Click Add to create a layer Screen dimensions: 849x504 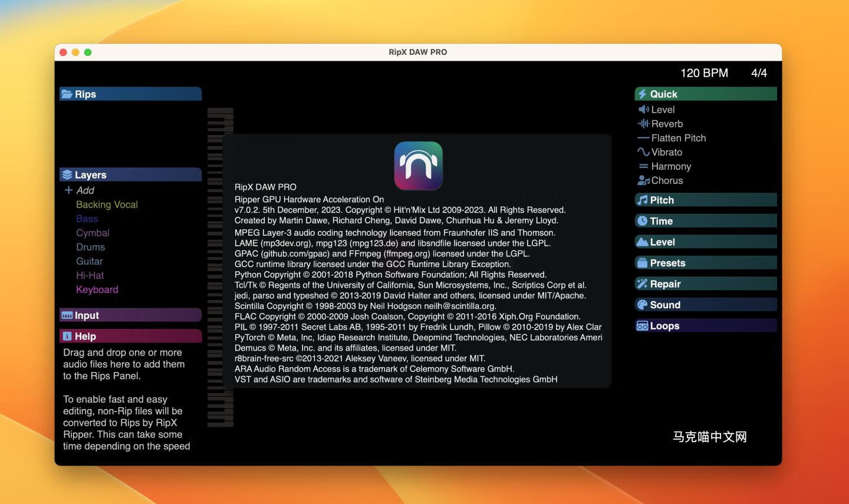pyautogui.click(x=85, y=190)
